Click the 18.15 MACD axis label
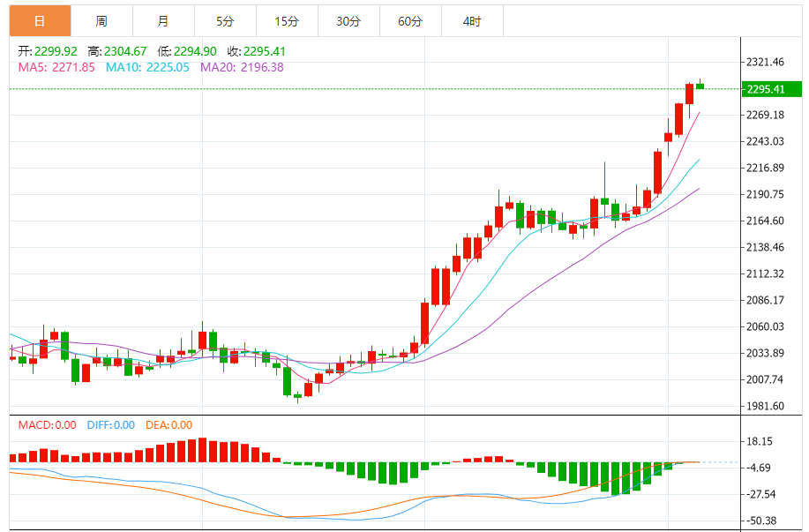Image resolution: width=809 pixels, height=532 pixels. [x=760, y=441]
